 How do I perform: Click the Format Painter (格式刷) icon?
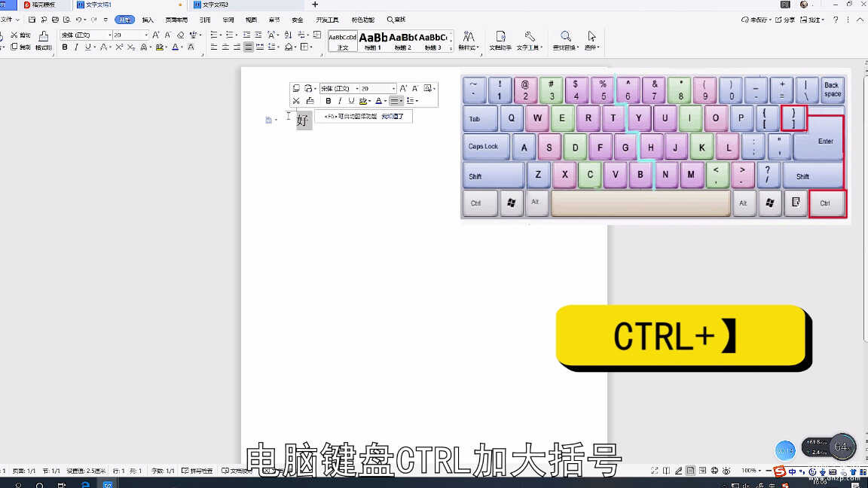[x=44, y=38]
